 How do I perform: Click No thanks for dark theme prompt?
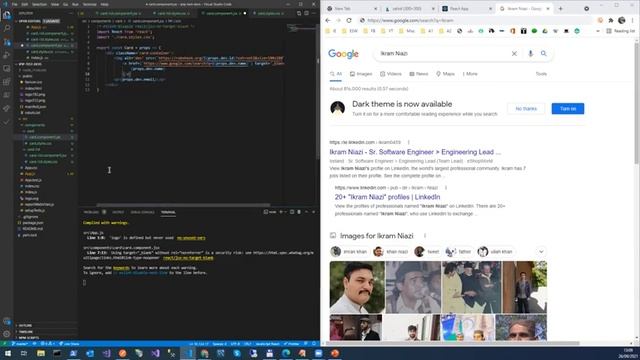[x=526, y=109]
